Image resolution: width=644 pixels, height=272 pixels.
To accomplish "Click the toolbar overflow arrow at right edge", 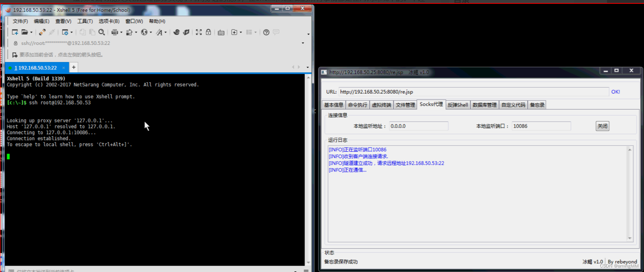I will click(x=308, y=34).
